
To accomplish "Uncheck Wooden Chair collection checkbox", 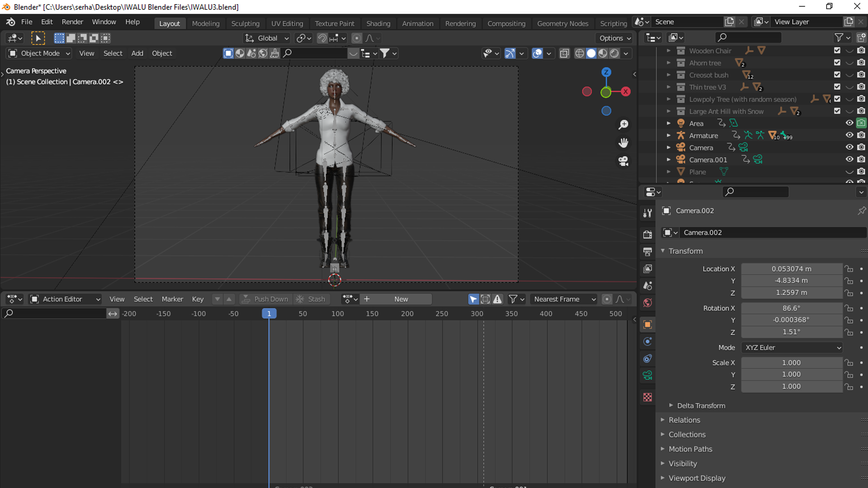I will pos(837,51).
